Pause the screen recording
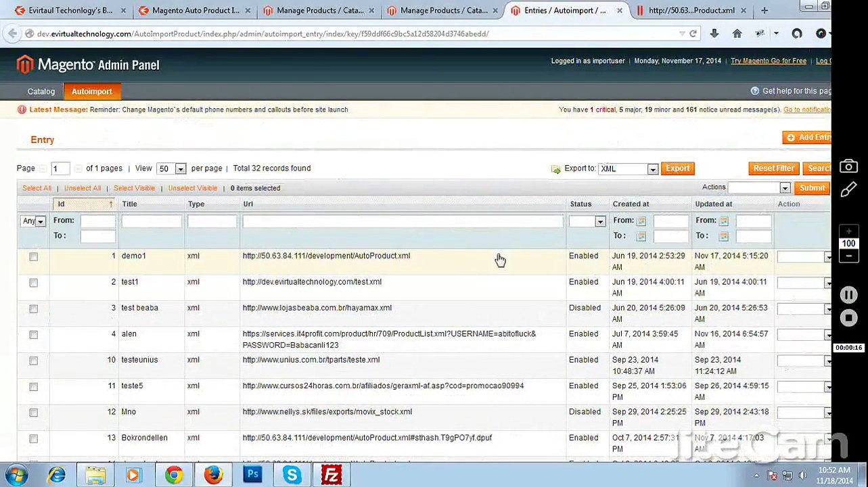The image size is (868, 487). pyautogui.click(x=848, y=295)
